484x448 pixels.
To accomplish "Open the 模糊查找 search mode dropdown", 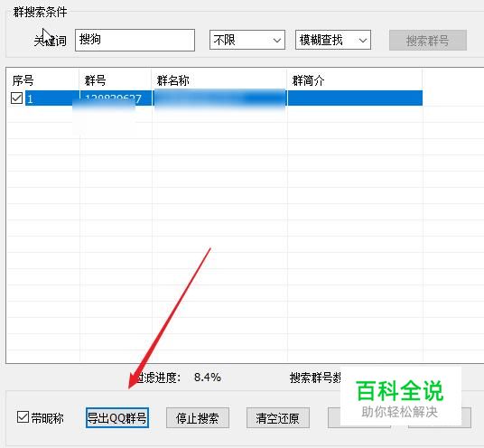I will click(332, 40).
